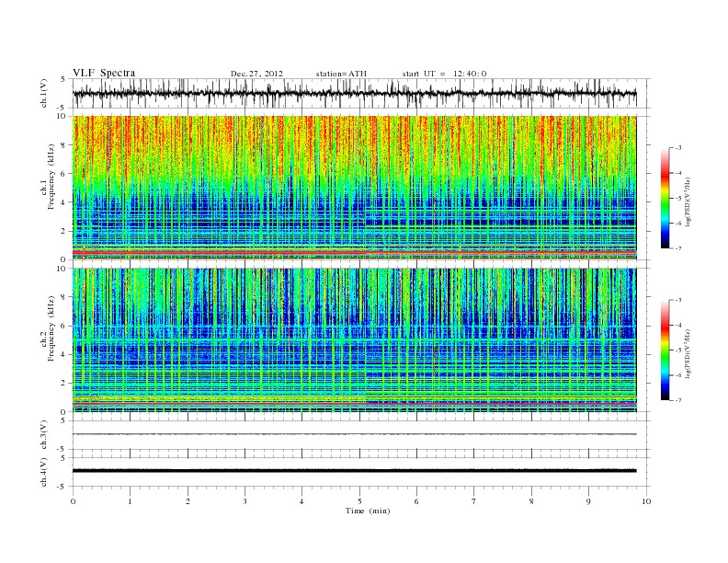The image size is (728, 563).
Task: Click the time axis tick label "8"
Action: (531, 501)
